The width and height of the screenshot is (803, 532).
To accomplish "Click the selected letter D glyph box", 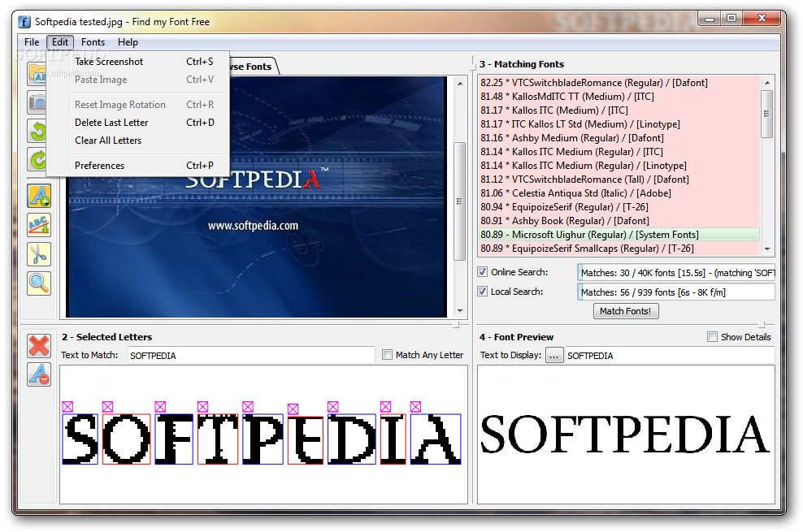I will click(x=352, y=439).
